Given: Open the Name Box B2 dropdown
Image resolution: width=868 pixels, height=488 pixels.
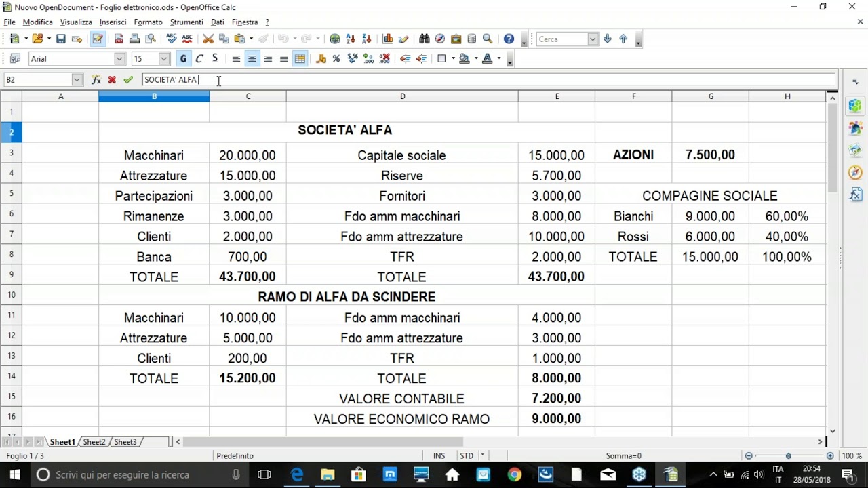Looking at the screenshot, I should pyautogui.click(x=77, y=80).
